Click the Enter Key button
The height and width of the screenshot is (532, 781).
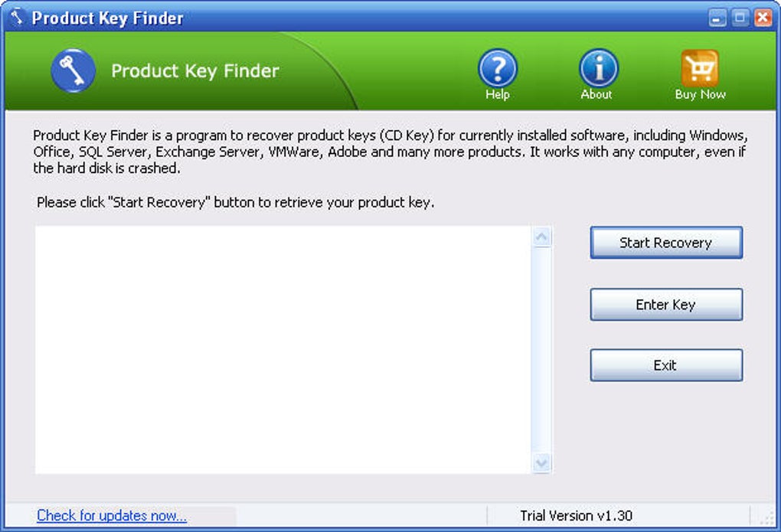point(666,305)
